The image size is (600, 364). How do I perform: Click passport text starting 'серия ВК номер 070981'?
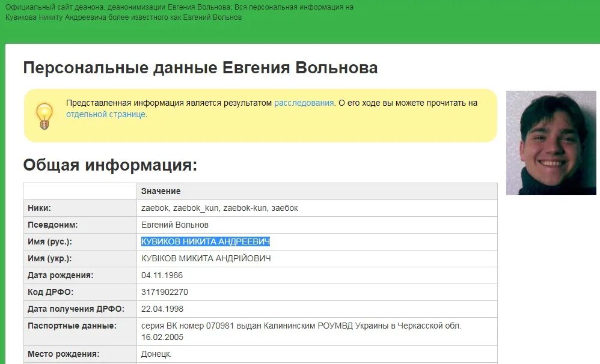[x=301, y=332]
